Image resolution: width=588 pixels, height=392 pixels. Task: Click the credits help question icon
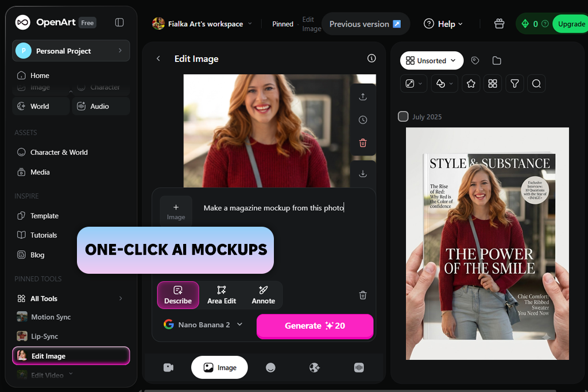(546, 24)
